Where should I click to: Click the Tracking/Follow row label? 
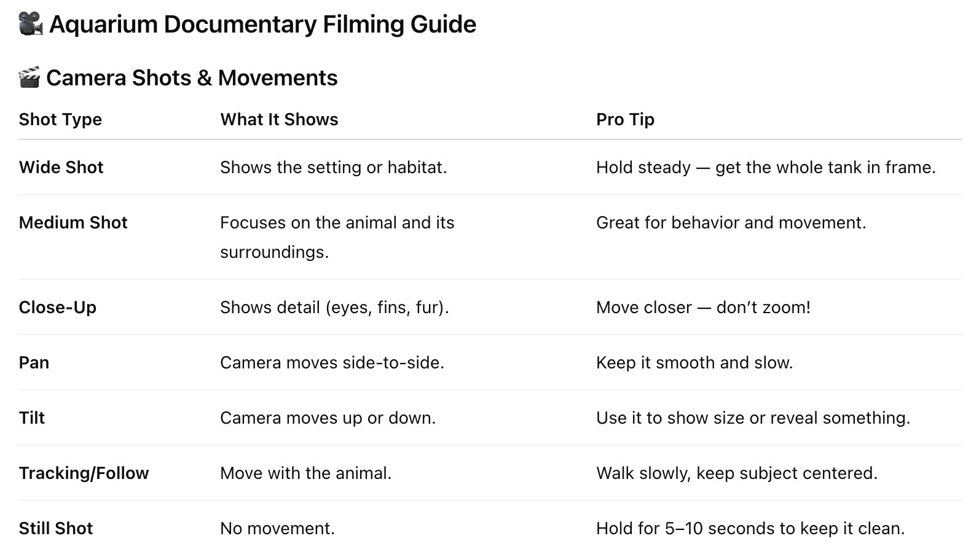coord(84,473)
